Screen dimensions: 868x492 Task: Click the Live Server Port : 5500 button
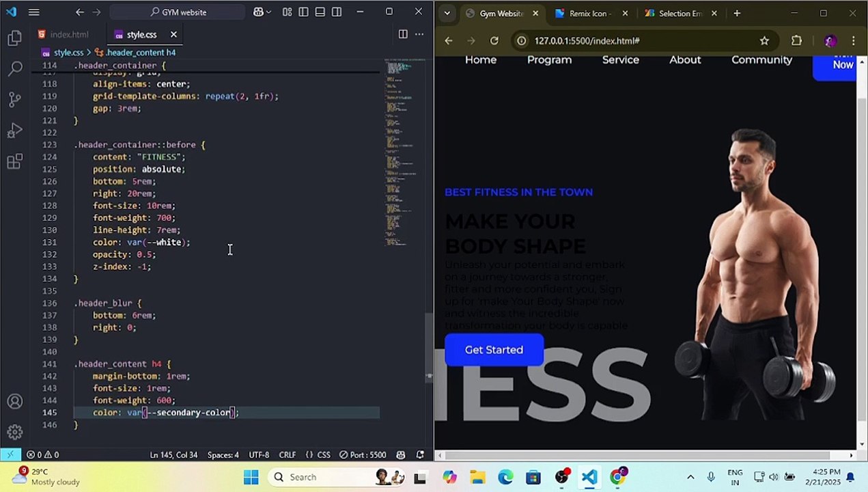363,454
